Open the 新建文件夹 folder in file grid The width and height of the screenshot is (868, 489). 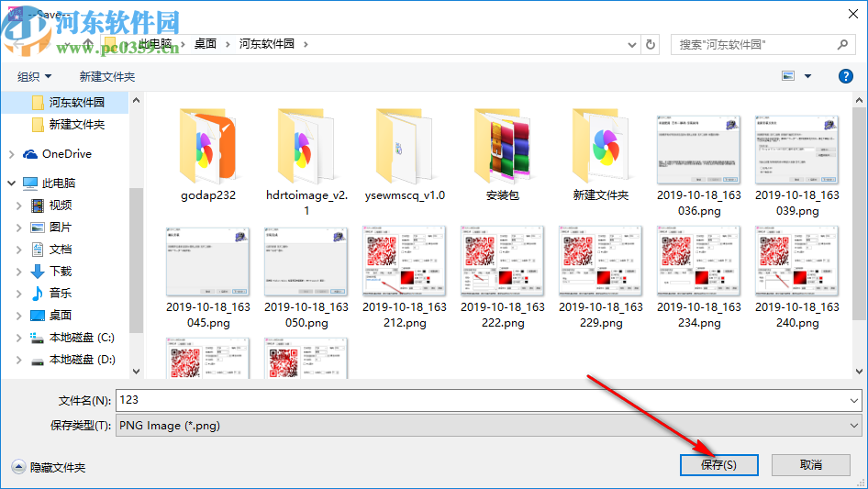point(601,155)
